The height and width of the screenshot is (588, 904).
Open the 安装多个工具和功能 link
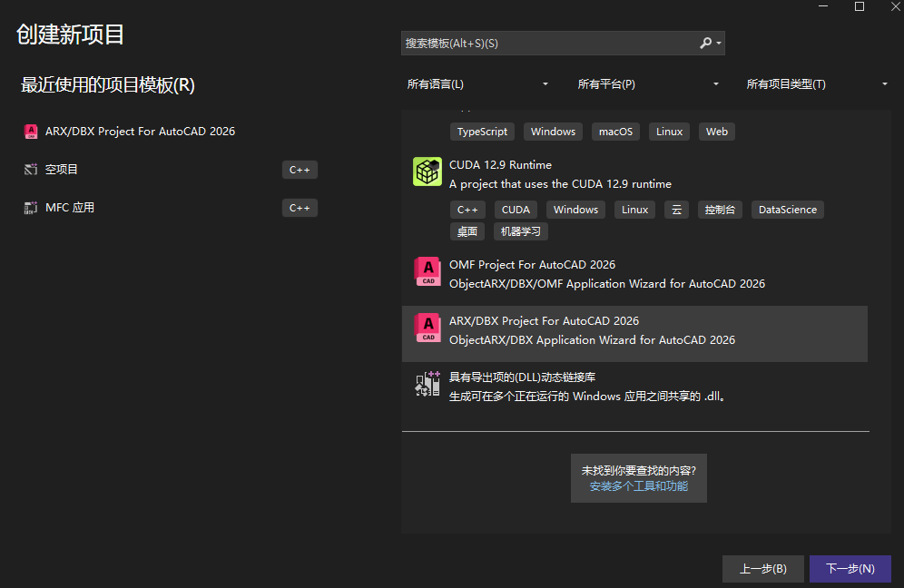638,486
